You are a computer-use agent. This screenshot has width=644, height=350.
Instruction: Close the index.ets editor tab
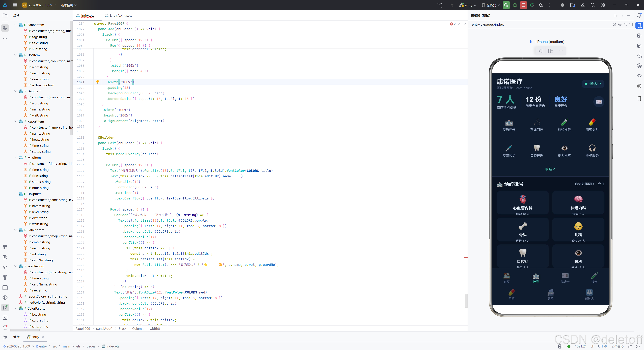[98, 15]
